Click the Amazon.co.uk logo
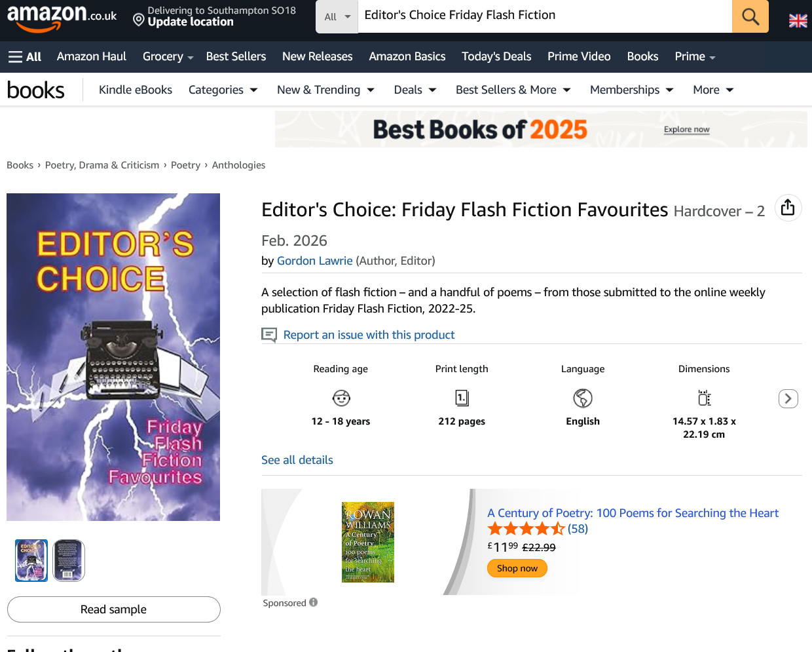812x652 pixels. [62, 16]
